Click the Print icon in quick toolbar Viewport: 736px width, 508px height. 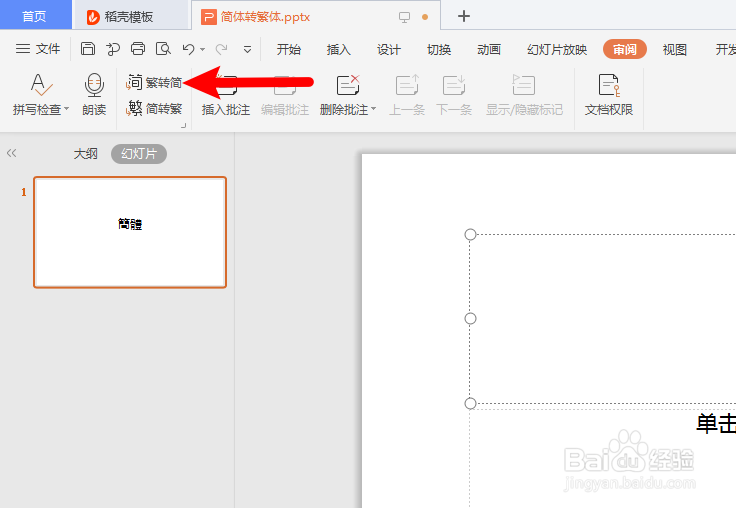pos(138,48)
